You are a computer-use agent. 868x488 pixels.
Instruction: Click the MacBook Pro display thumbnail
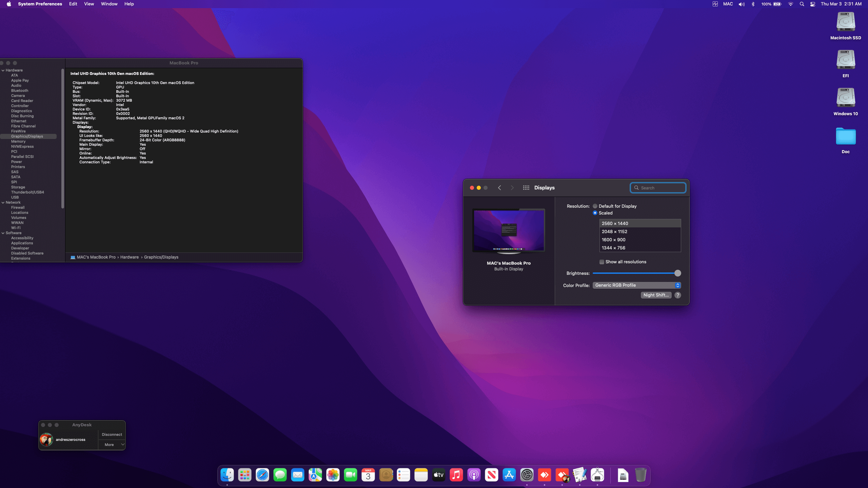click(x=509, y=231)
